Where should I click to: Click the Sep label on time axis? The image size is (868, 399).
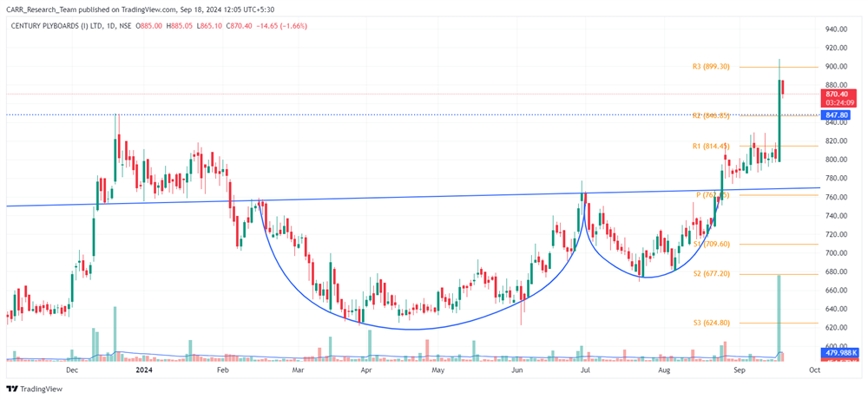coord(739,370)
